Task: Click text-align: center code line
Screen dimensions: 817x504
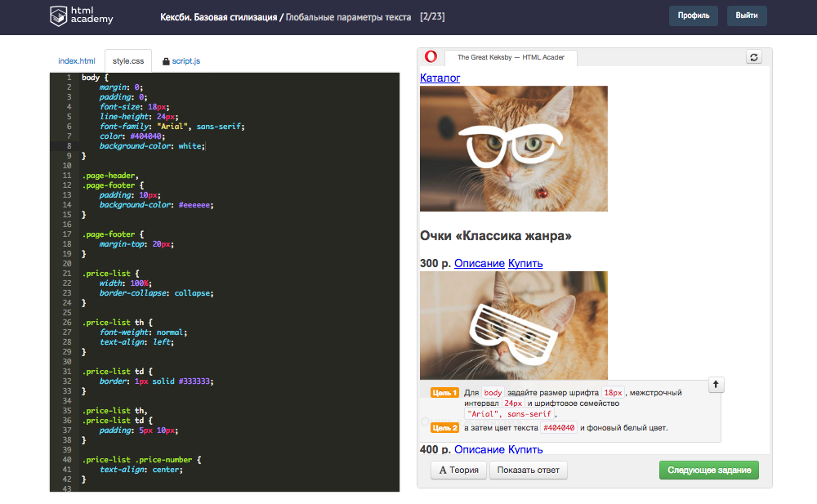Action: [141, 470]
